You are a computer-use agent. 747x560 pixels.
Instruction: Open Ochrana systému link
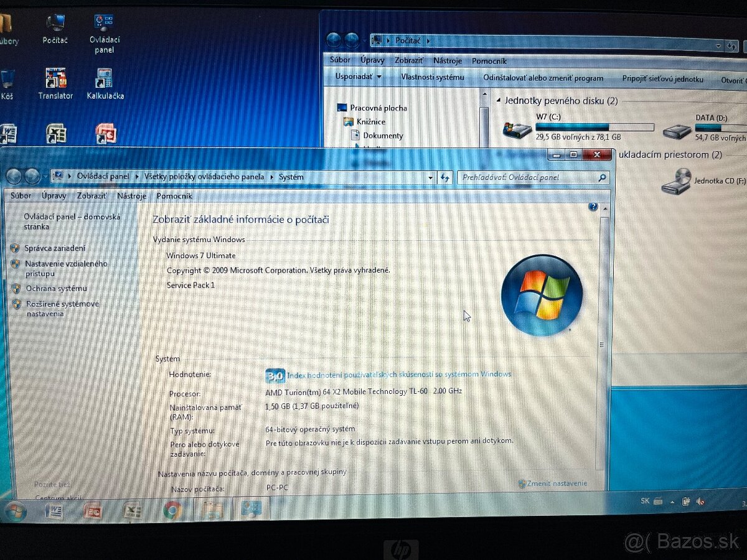click(x=56, y=289)
